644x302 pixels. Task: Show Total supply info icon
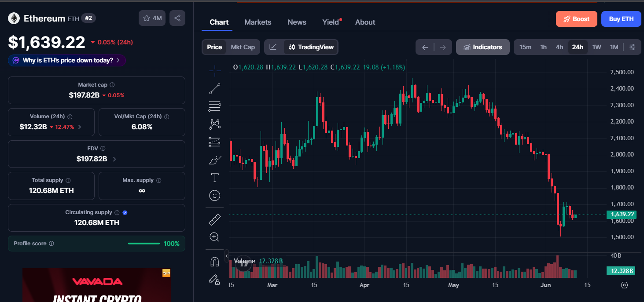pos(68,181)
